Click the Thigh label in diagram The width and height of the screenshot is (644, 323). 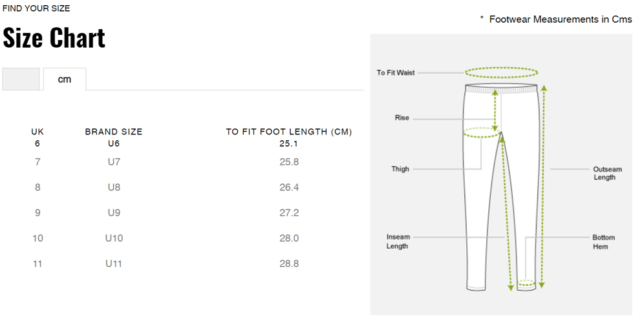click(x=400, y=169)
